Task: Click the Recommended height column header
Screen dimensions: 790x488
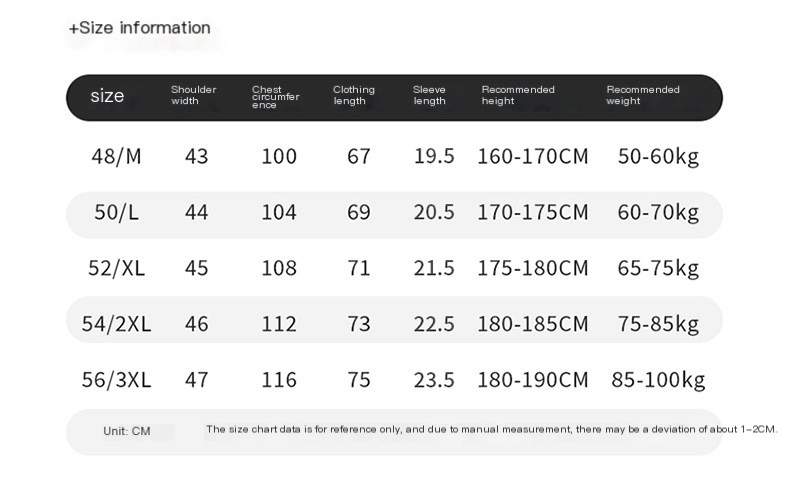Action: click(x=518, y=95)
